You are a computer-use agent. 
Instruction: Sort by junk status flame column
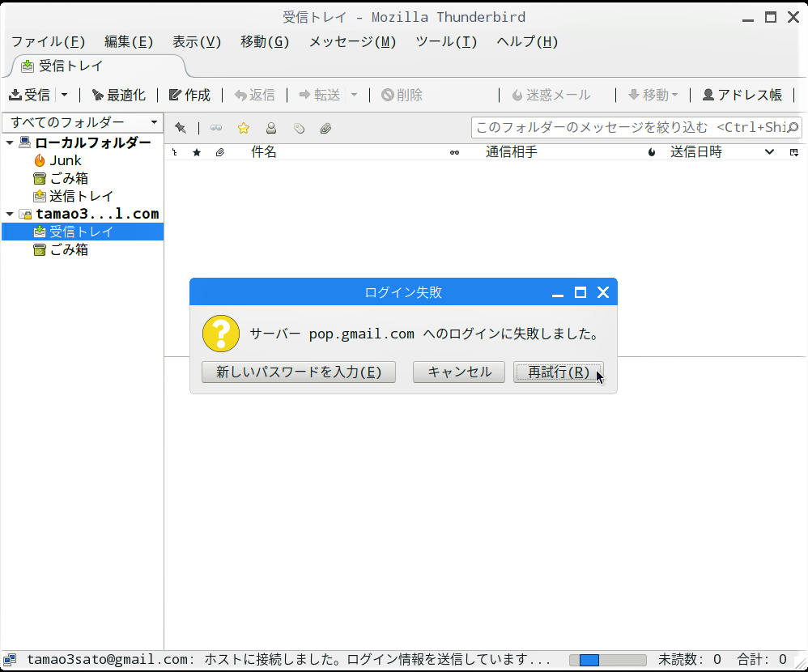652,152
